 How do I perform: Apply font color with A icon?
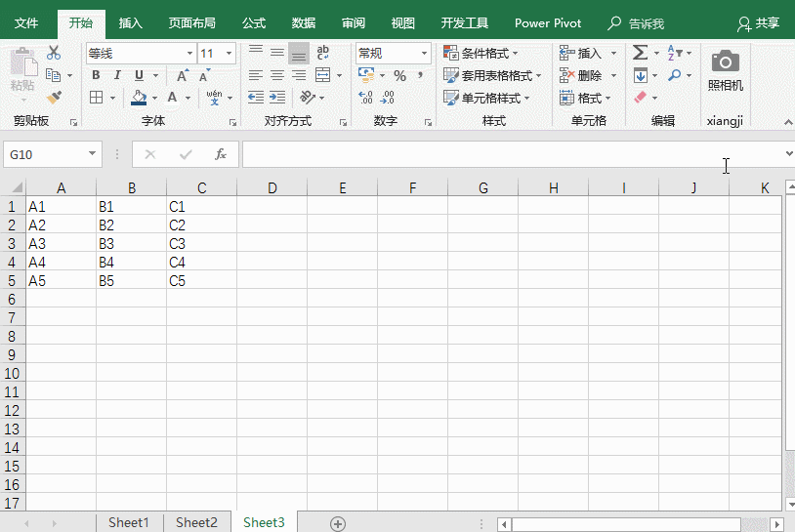[x=173, y=97]
